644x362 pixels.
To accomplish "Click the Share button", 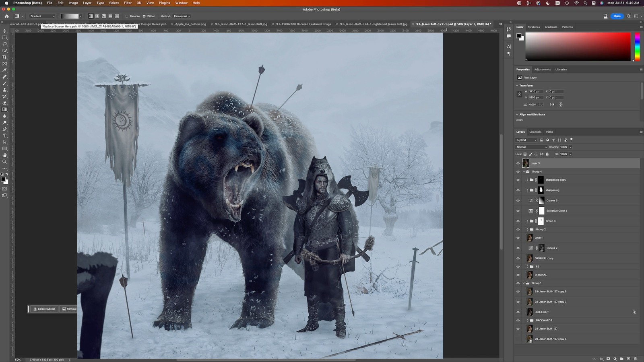I will tap(617, 16).
